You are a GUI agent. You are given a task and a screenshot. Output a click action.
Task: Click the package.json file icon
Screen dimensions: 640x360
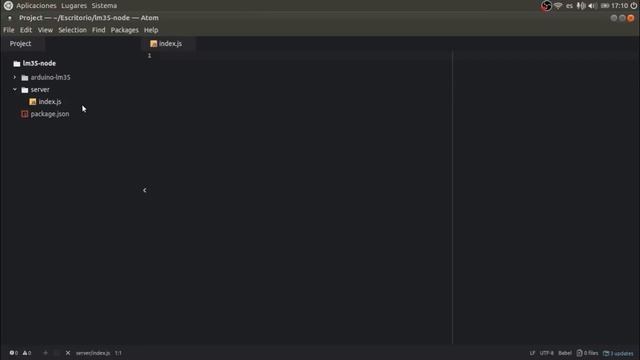pyautogui.click(x=24, y=114)
